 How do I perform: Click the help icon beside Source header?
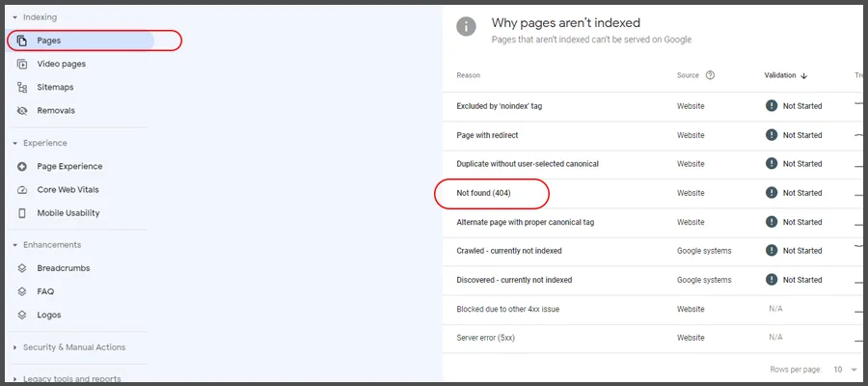coord(710,75)
